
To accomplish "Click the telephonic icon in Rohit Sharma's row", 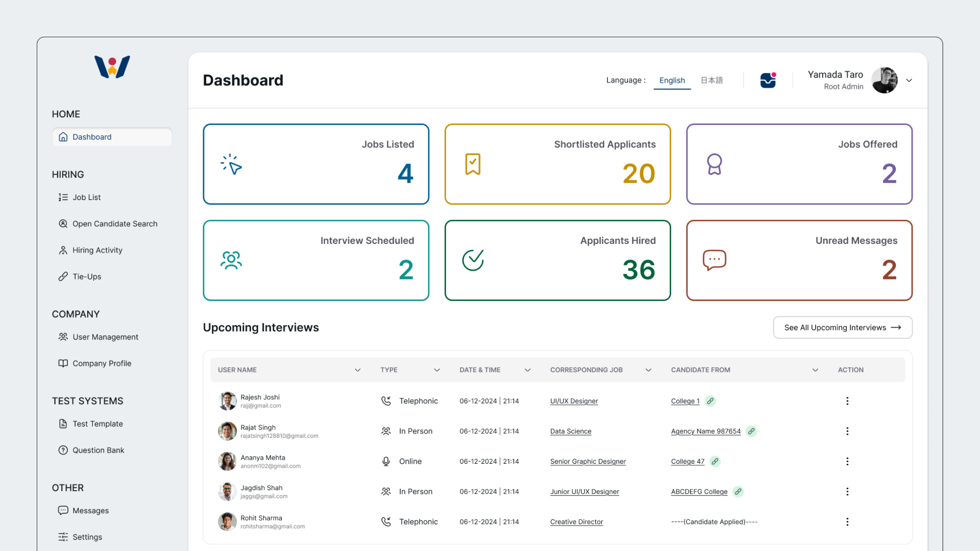I will pyautogui.click(x=386, y=521).
